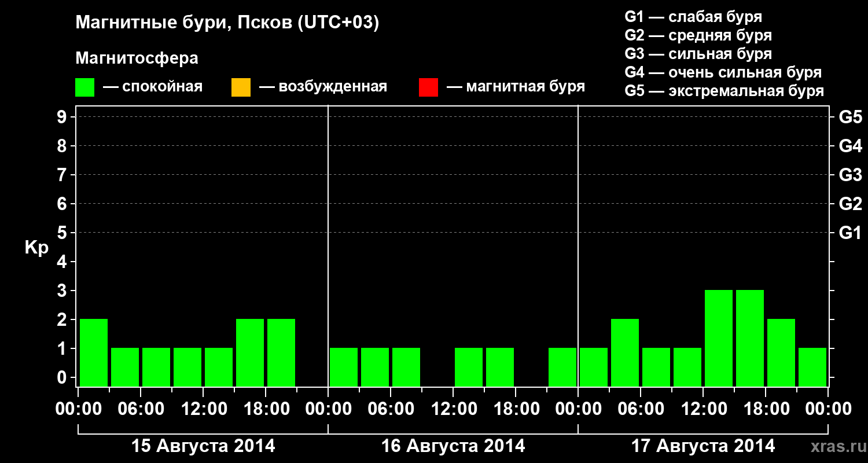The width and height of the screenshot is (868, 463).
Task: Click the 15 August 15:00–18:00 bar (Kp 2)
Action: (x=250, y=352)
